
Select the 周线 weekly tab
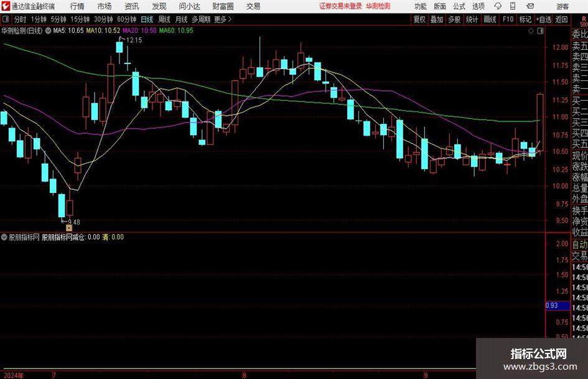pyautogui.click(x=164, y=19)
